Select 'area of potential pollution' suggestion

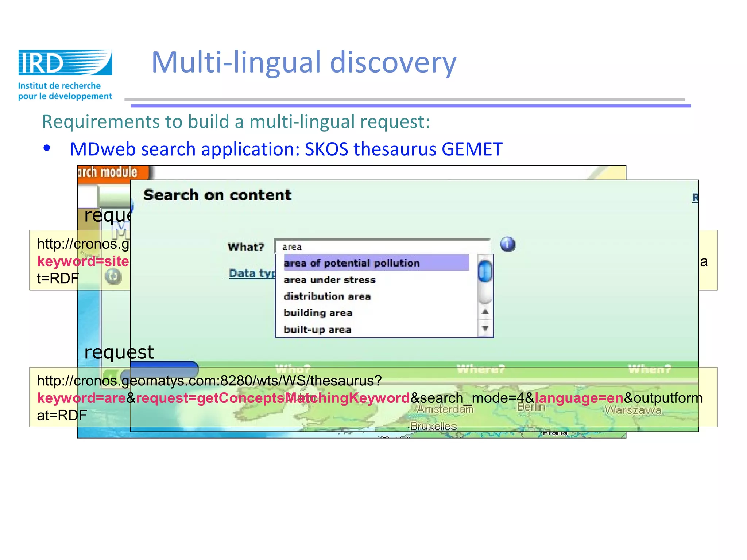376,263
